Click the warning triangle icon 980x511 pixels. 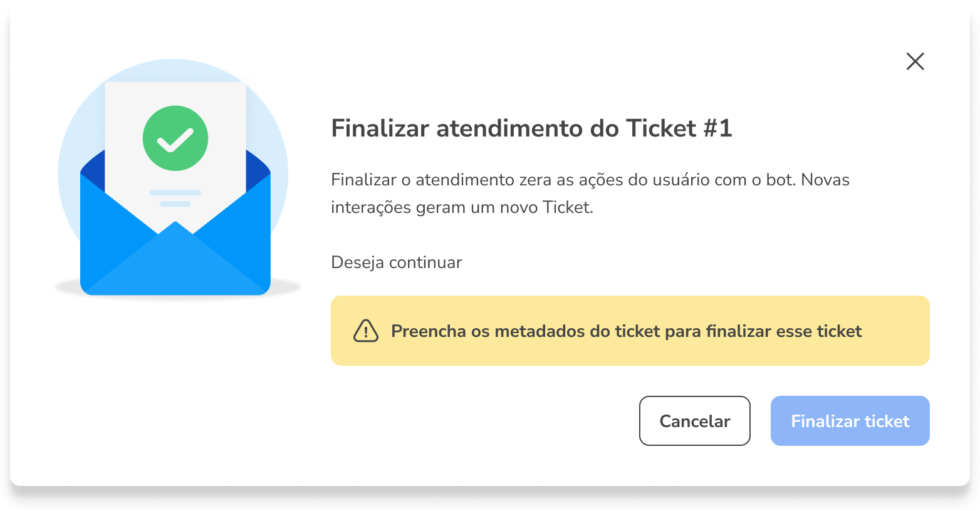[366, 331]
